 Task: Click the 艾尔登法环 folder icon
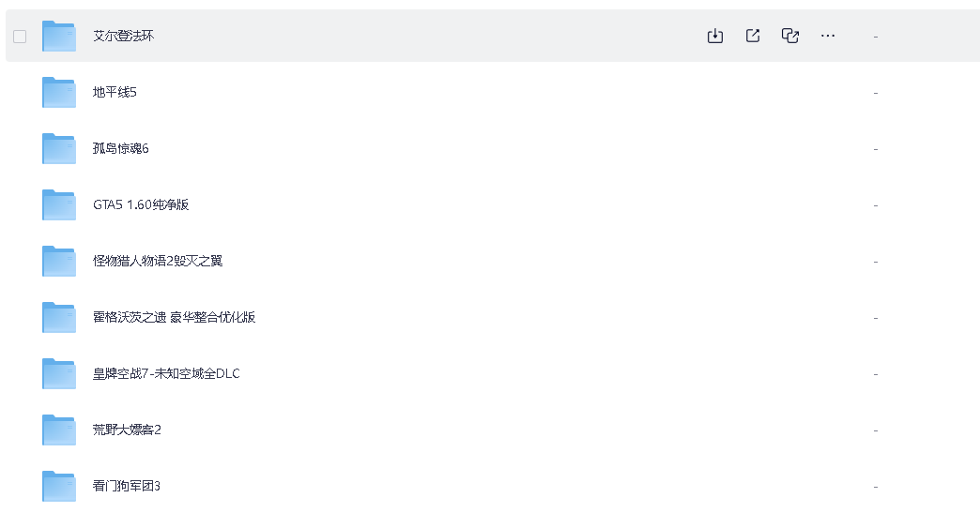[59, 36]
